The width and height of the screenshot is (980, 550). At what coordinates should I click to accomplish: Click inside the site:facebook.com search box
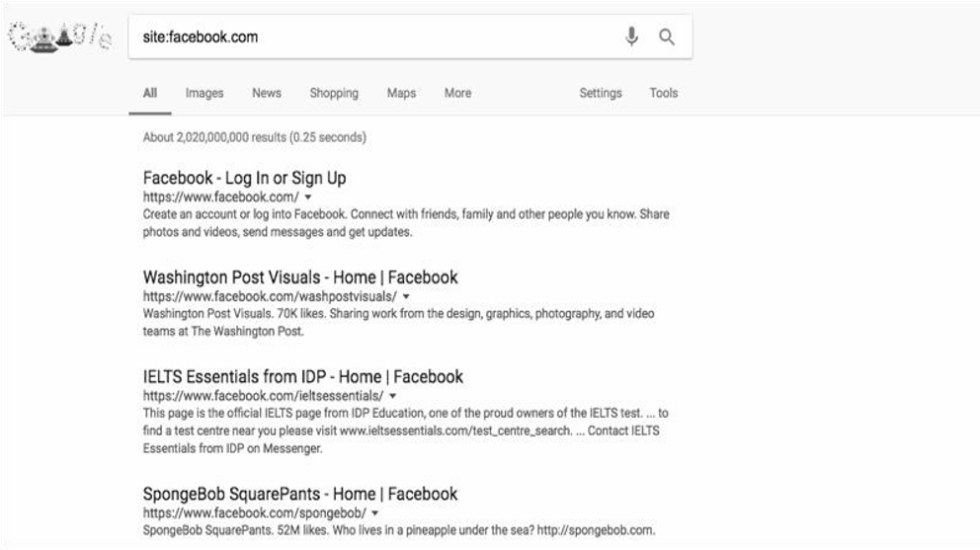375,37
